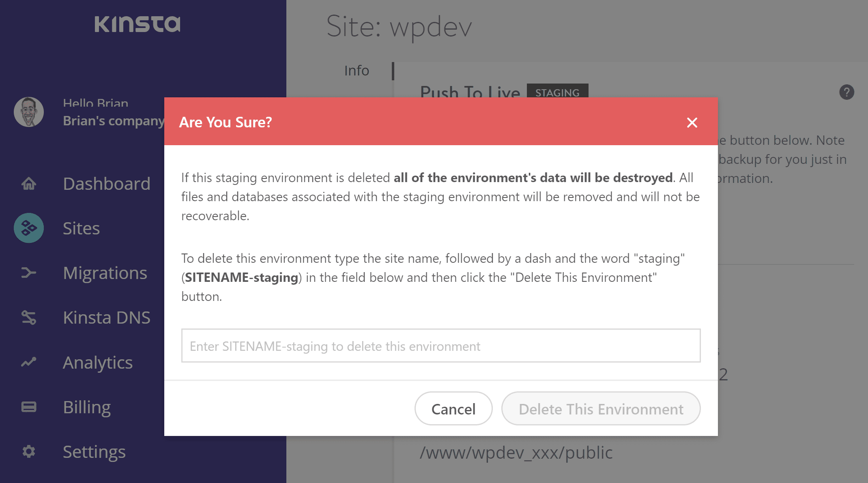
Task: Click Brian's profile avatar
Action: click(29, 112)
